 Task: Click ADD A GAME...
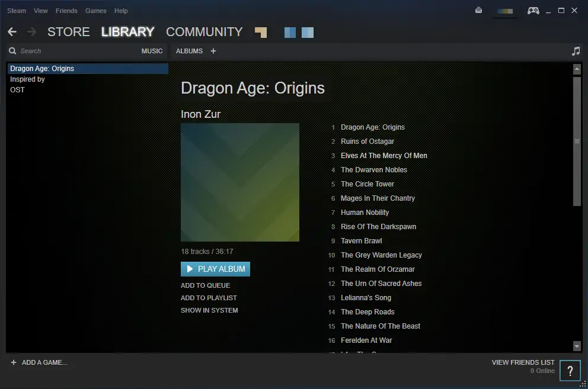(x=44, y=362)
